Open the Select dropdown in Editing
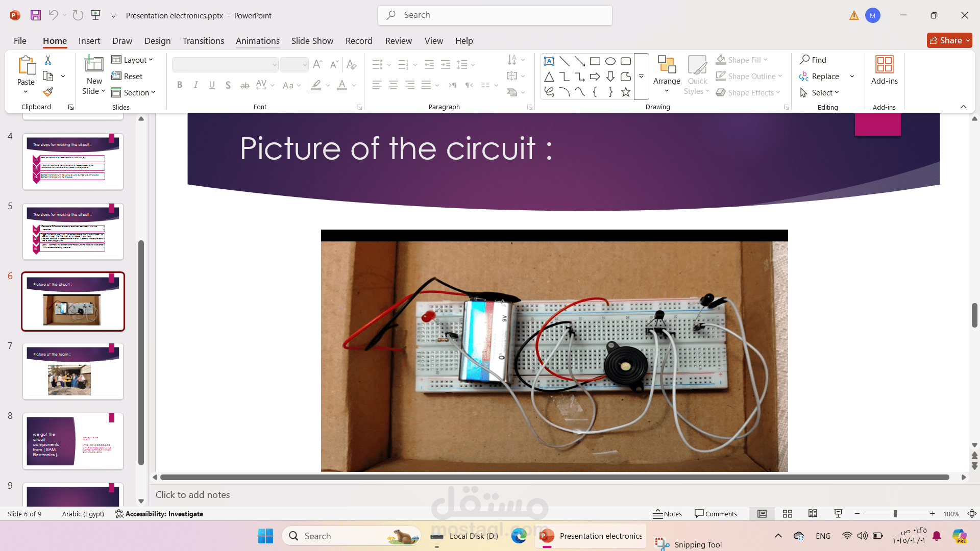Screen dimensions: 980x551 pos(820,92)
